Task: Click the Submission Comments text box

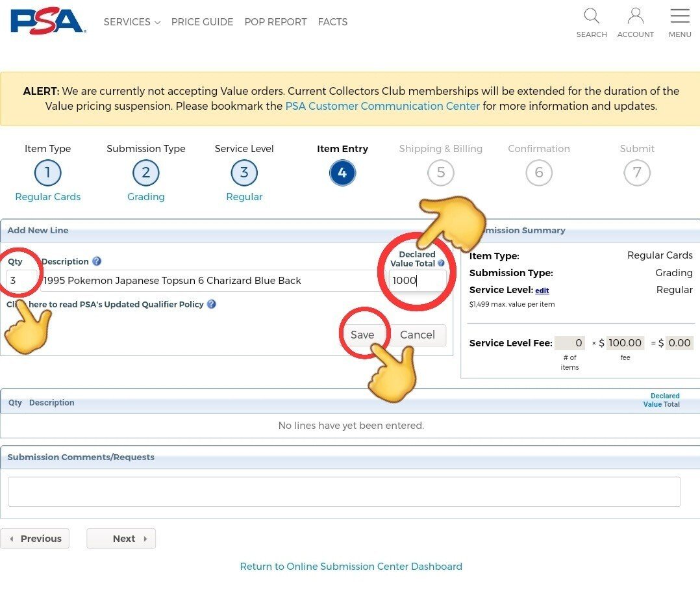Action: 344,492
